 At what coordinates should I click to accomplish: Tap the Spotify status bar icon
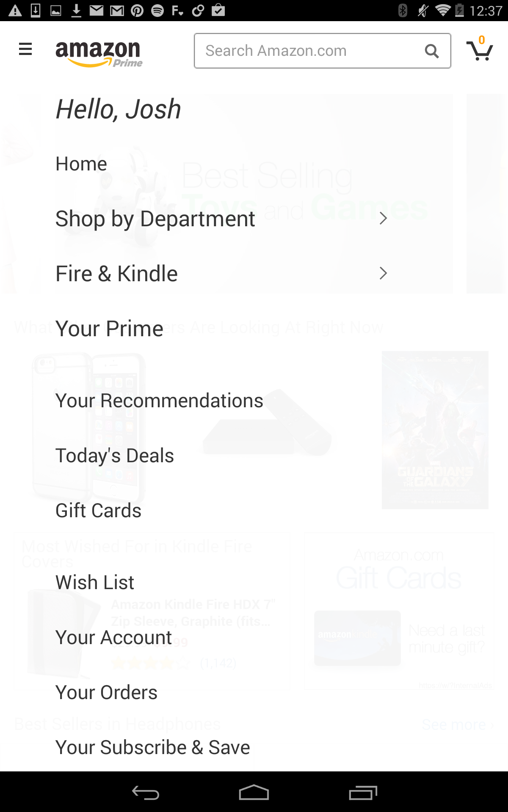[157, 10]
